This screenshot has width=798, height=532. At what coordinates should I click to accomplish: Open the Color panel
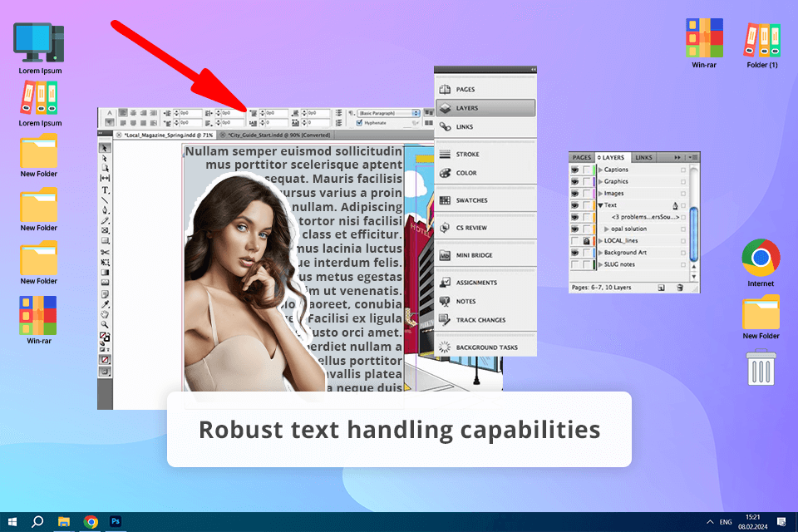(x=485, y=173)
